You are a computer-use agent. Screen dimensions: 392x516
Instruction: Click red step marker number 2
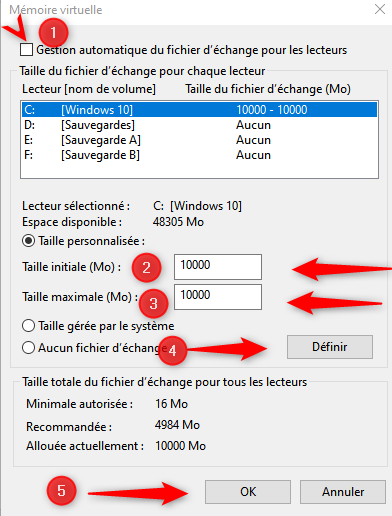(147, 268)
